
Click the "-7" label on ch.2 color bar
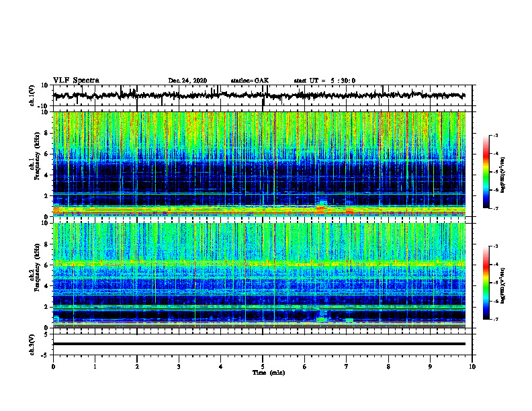(x=495, y=319)
